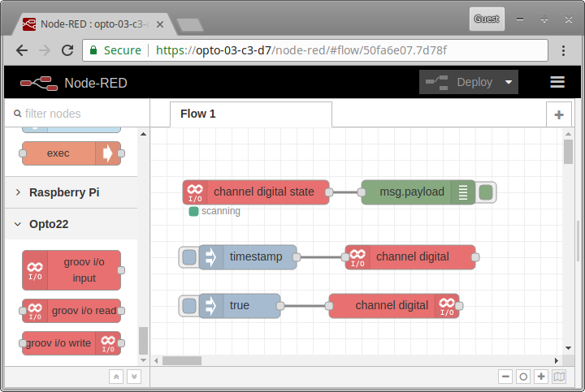The image size is (585, 392).
Task: Click the zoom out minus icon
Action: click(505, 377)
